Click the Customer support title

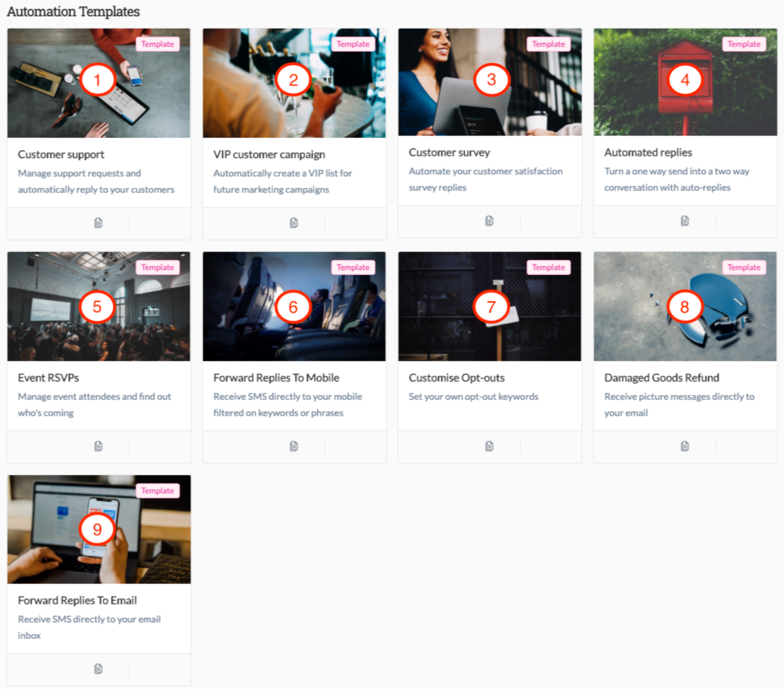point(61,155)
